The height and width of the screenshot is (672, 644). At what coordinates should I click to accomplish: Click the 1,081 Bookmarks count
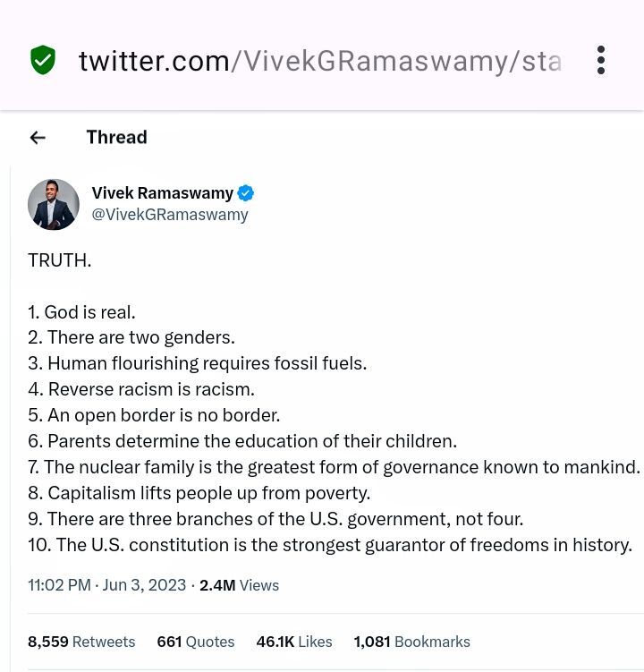click(x=411, y=642)
